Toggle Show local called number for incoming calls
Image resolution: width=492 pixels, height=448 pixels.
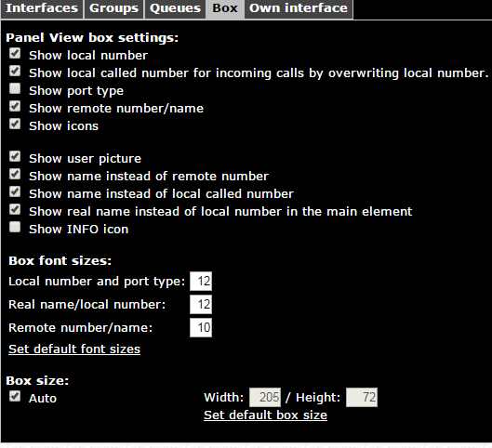point(15,71)
